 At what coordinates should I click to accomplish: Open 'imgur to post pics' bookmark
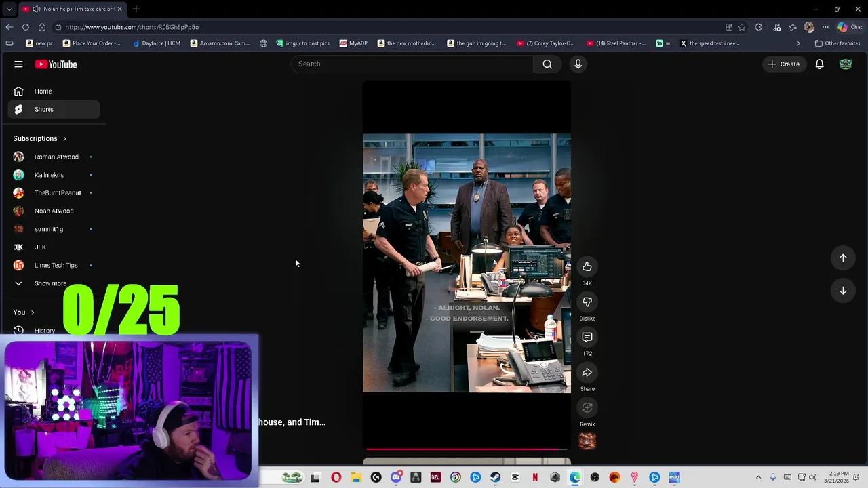tap(302, 43)
